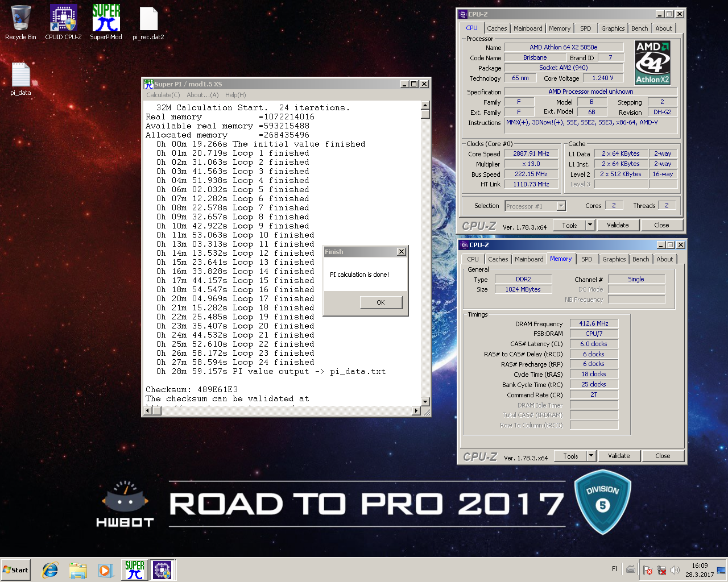Click Validate in lower CPU-Z window
This screenshot has height=582, width=728.
(x=619, y=456)
